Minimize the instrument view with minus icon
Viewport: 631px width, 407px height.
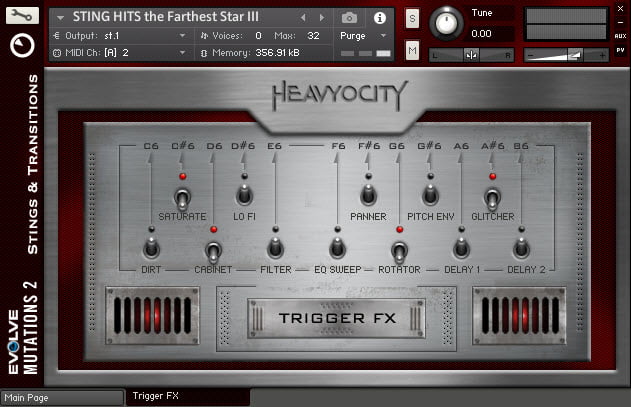(620, 23)
